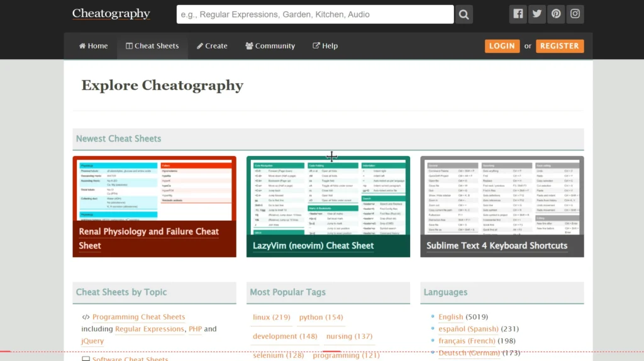Select the python (154) tag
The height and width of the screenshot is (361, 644).
[321, 317]
